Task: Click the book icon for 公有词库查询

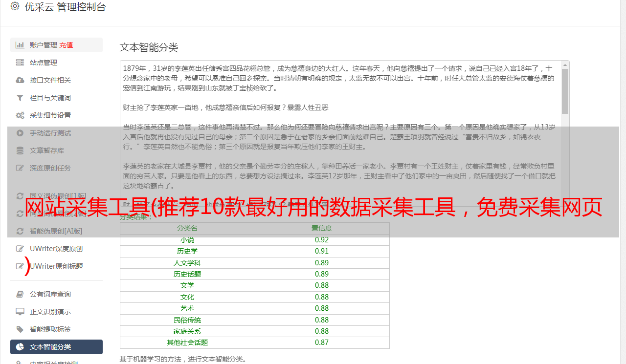Action: [x=20, y=294]
